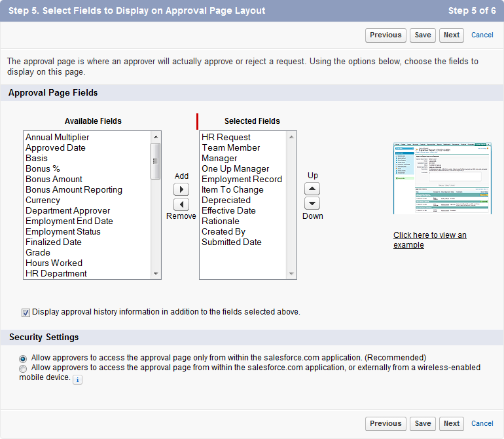The height and width of the screenshot is (439, 504).
Task: Click the Add arrow button
Action: [x=181, y=189]
